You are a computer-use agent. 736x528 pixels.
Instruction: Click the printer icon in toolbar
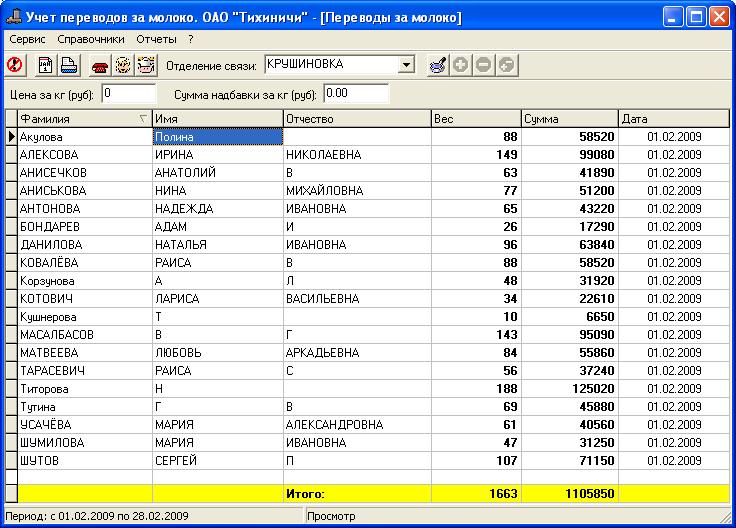[68, 65]
